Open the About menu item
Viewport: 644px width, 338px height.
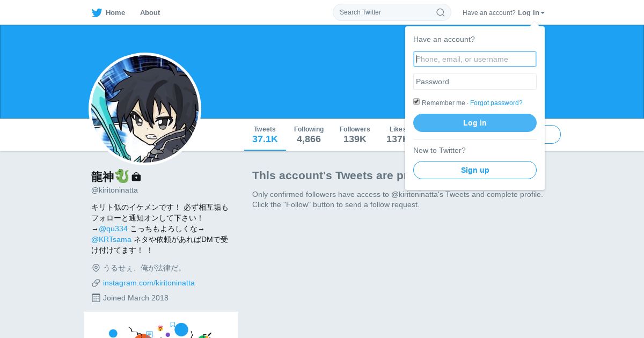coord(150,12)
